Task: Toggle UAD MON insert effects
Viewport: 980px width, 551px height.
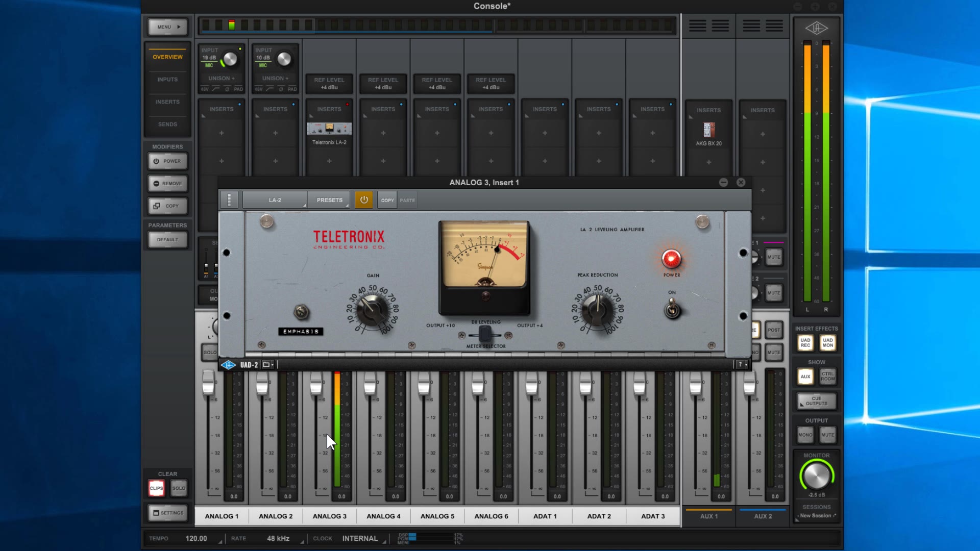Action: 828,343
